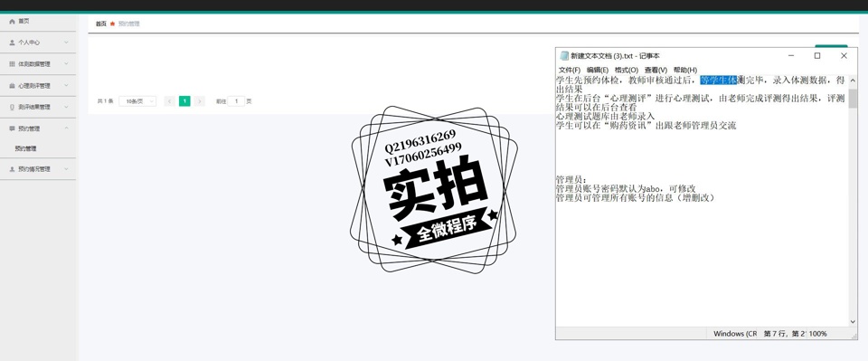Click the user icon beside 预约情况管理

click(12, 169)
